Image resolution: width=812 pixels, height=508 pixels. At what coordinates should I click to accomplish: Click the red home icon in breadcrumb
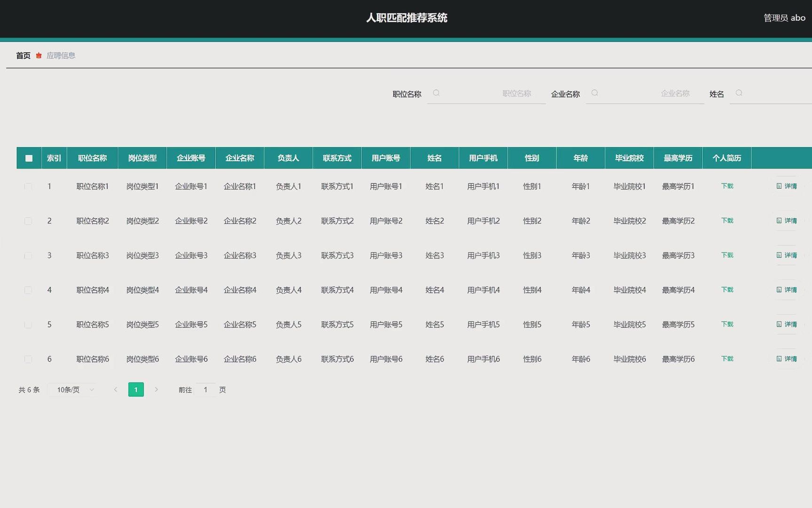39,56
